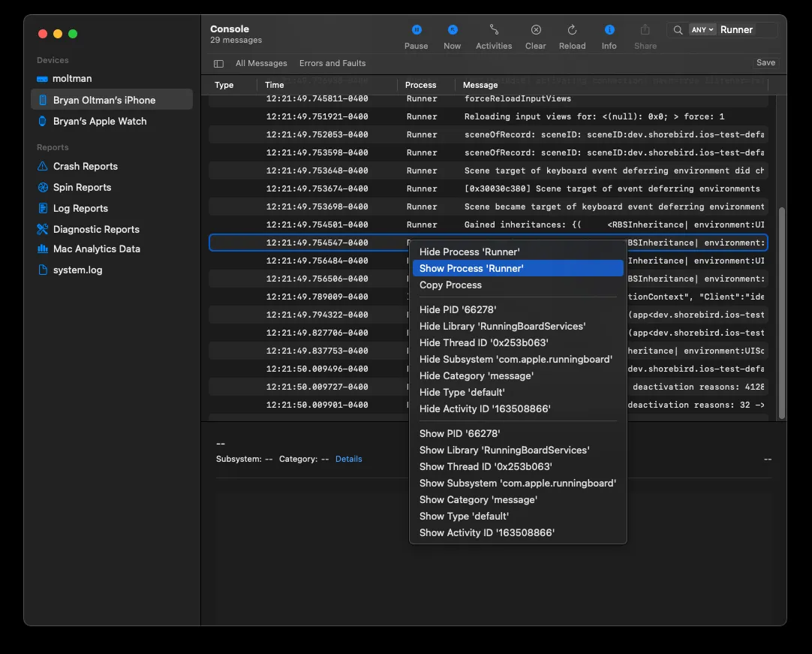Image resolution: width=812 pixels, height=654 pixels.
Task: Open the Activities view
Action: [x=494, y=37]
